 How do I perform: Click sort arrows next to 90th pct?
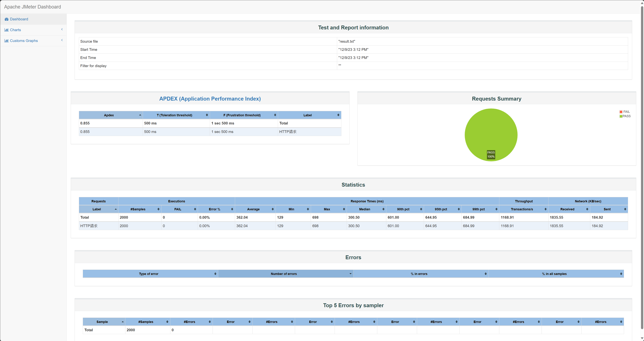(421, 209)
